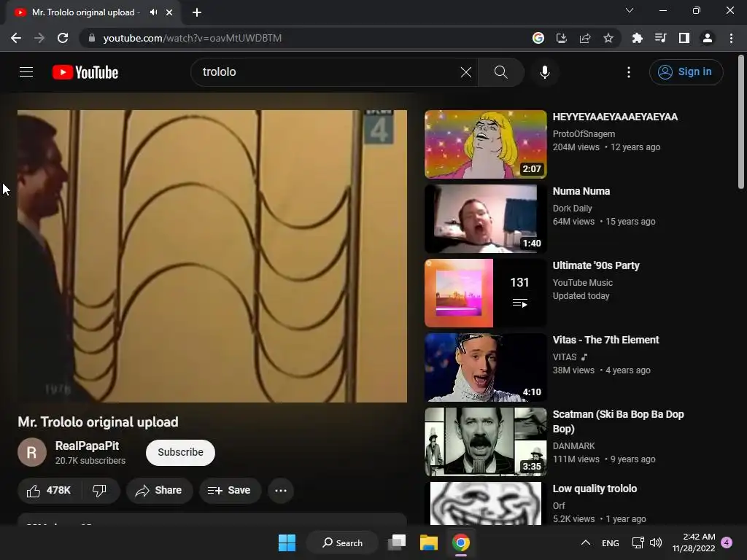The image size is (747, 560).
Task: Play Ultimate '90s Party playlist thumbnail
Action: pyautogui.click(x=485, y=293)
